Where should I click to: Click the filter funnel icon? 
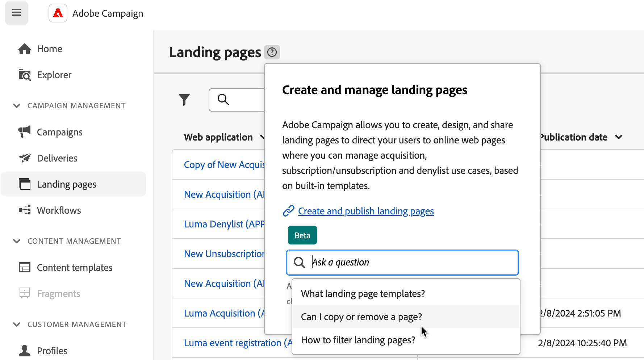pyautogui.click(x=184, y=100)
